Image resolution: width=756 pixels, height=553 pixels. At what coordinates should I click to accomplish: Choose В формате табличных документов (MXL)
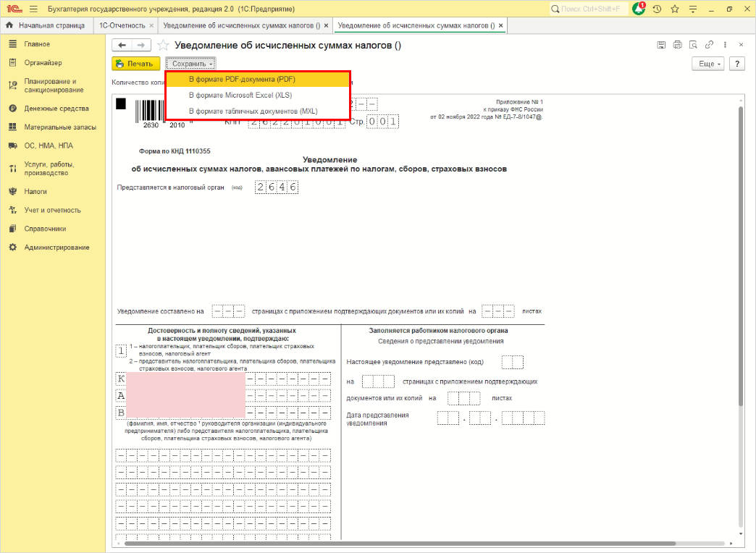click(258, 111)
